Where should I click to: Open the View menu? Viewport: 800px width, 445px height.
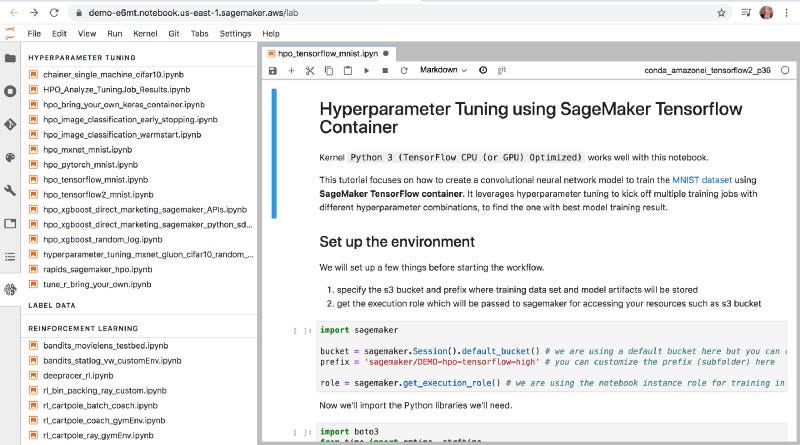tap(87, 34)
